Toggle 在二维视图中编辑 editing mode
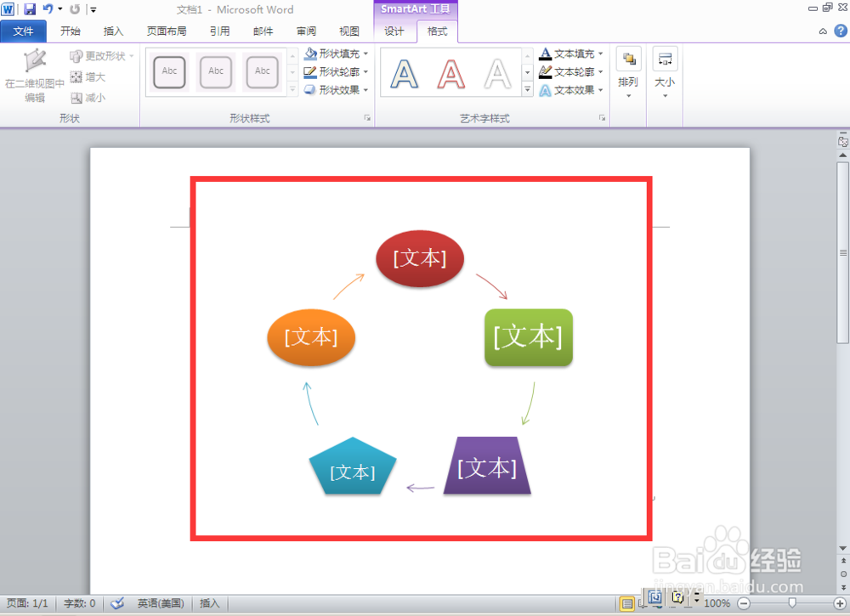Image resolution: width=850 pixels, height=616 pixels. click(x=35, y=72)
